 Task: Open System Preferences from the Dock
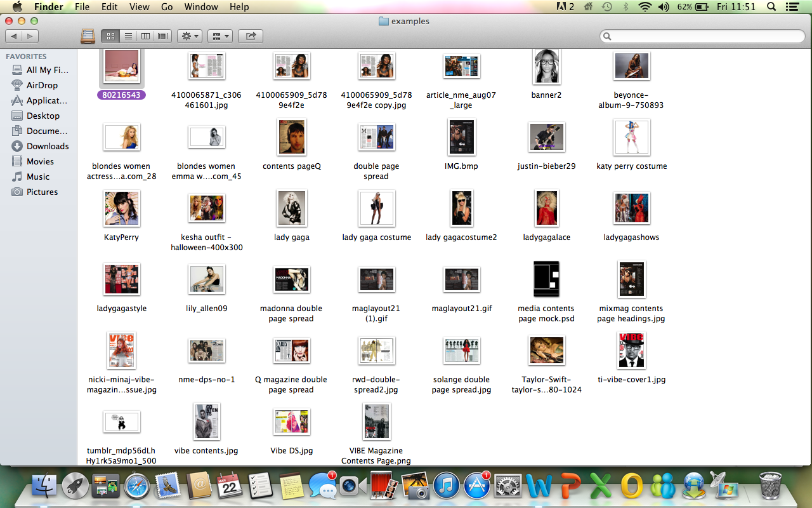click(x=508, y=487)
